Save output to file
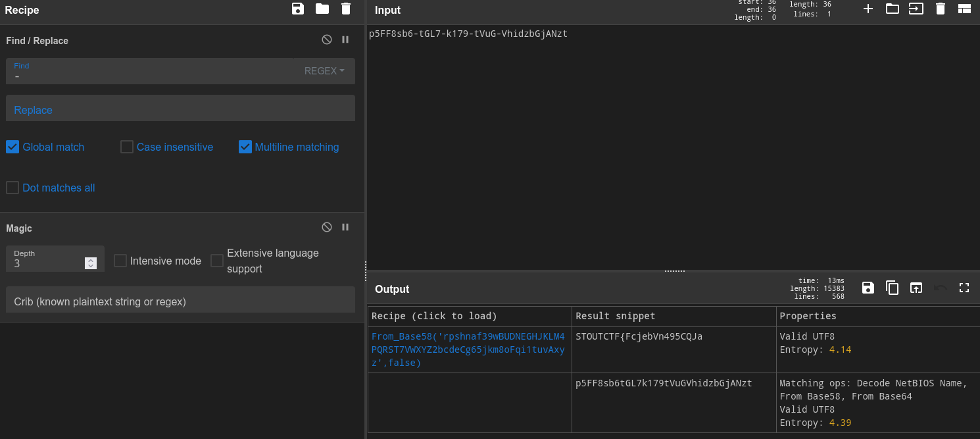980x439 pixels. 868,288
